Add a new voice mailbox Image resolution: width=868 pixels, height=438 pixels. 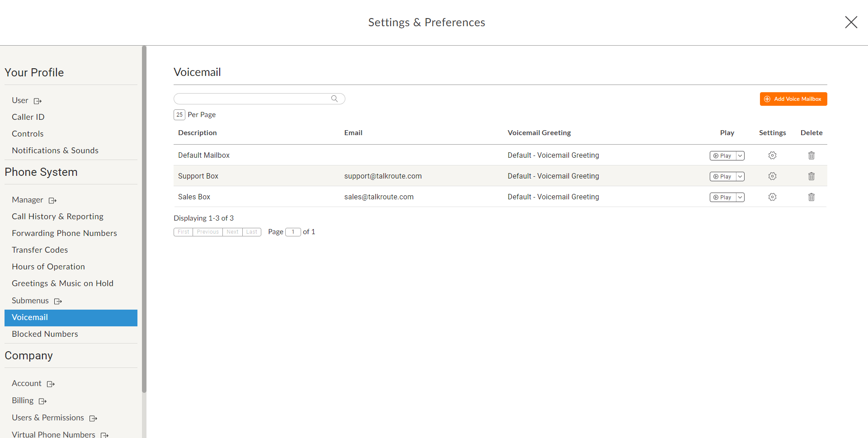tap(793, 99)
